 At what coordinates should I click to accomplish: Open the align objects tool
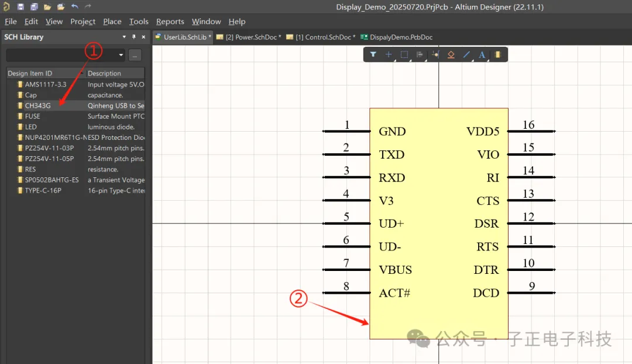(420, 54)
